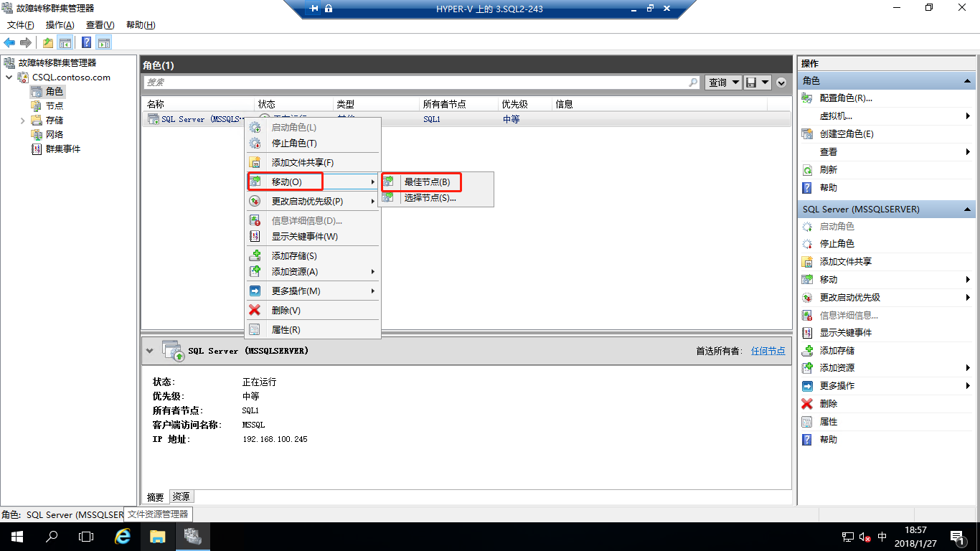Viewport: 980px width, 551px height.
Task: Open the 查看(V) menu
Action: (x=100, y=25)
